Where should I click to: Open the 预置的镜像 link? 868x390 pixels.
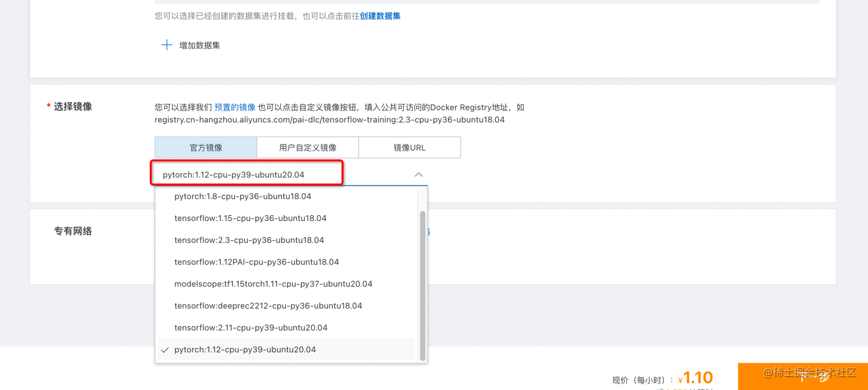click(x=235, y=107)
